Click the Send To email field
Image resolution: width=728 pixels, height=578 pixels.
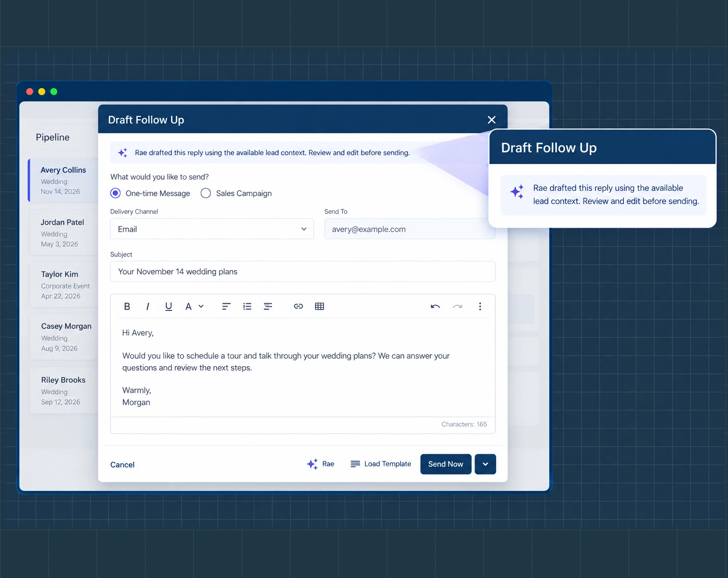409,229
